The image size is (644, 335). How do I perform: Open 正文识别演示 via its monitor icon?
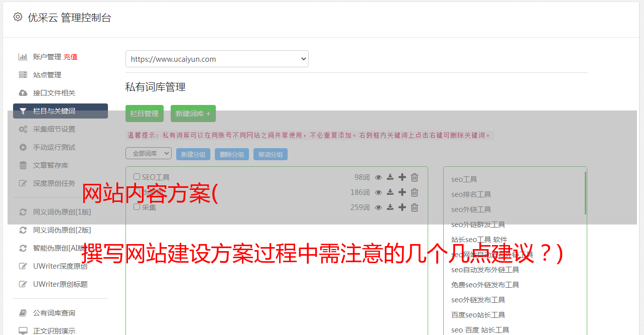coord(23,331)
